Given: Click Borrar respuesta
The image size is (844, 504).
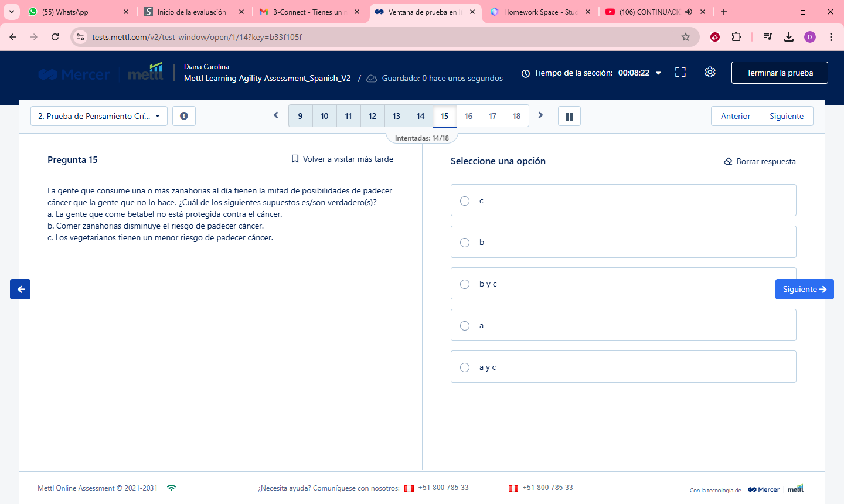Looking at the screenshot, I should [x=760, y=161].
